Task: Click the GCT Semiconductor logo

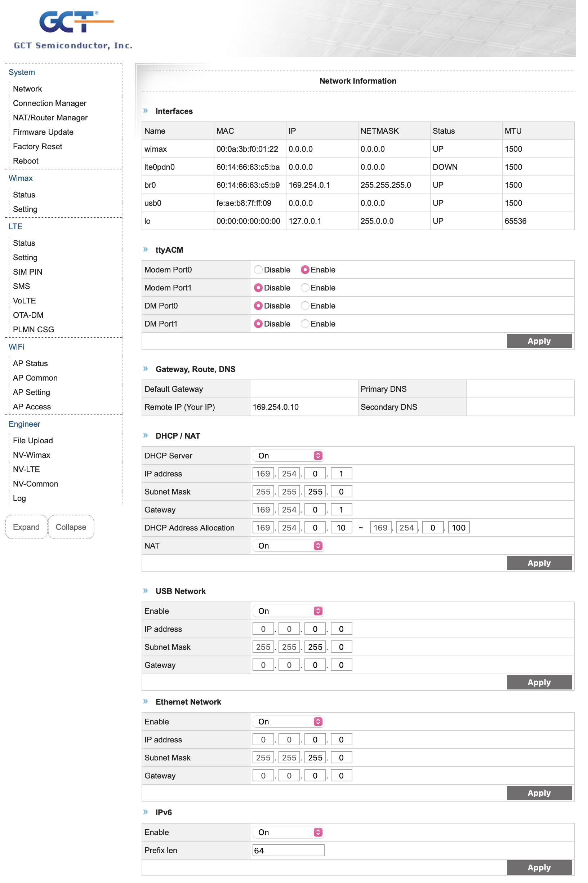Action: [x=73, y=30]
